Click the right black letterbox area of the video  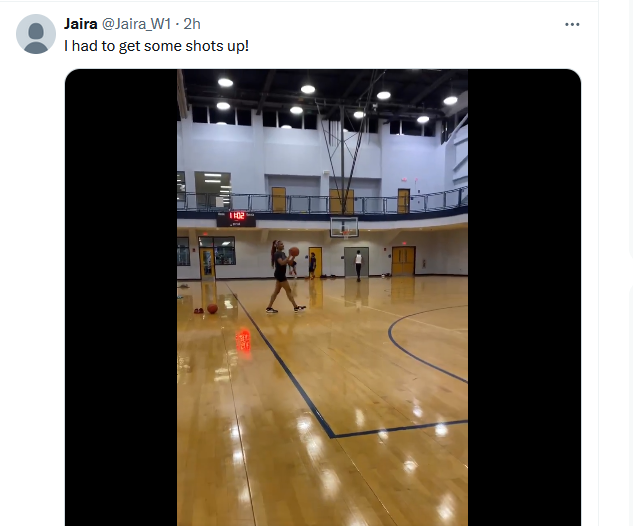(524, 298)
